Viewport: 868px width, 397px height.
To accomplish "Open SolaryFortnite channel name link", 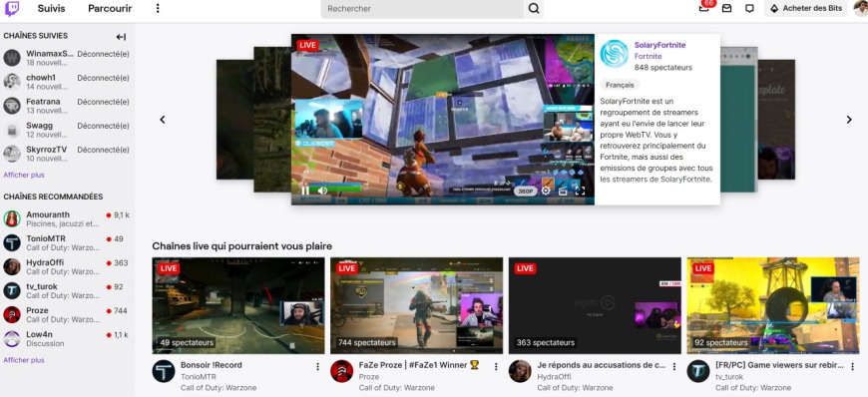I will (x=659, y=46).
